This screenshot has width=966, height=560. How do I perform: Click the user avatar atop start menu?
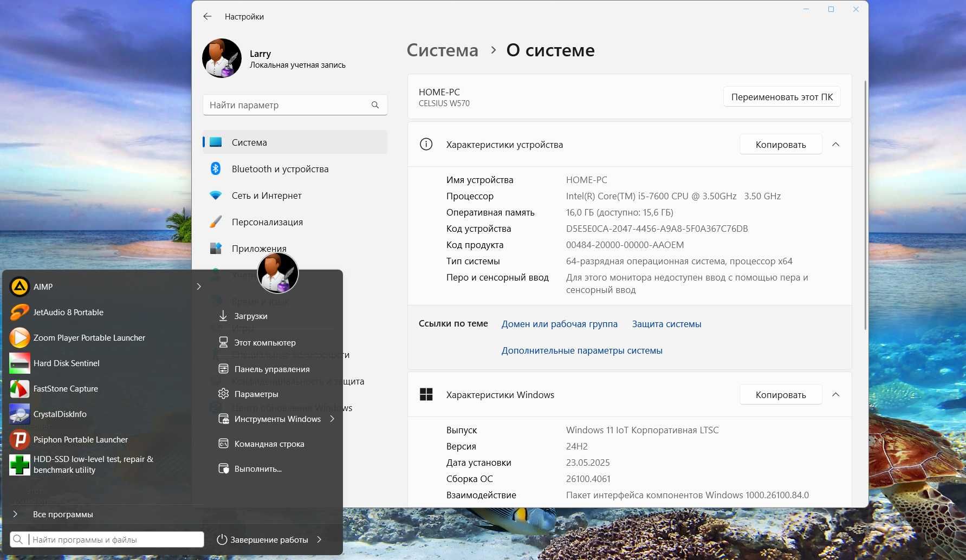click(x=277, y=272)
